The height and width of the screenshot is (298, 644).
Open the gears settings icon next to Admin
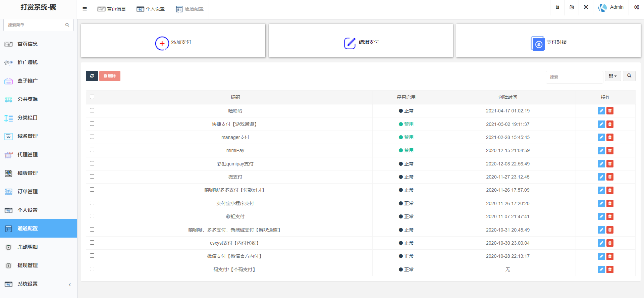click(x=636, y=7)
